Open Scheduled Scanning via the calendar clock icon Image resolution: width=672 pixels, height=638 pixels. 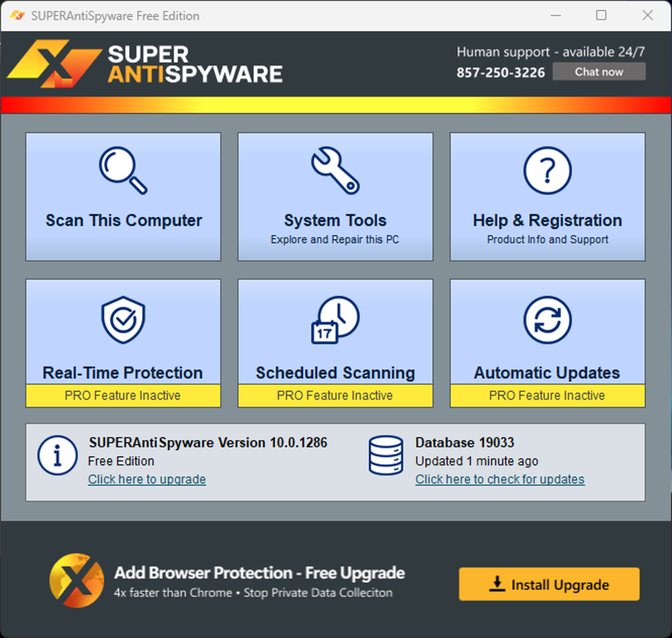335,319
